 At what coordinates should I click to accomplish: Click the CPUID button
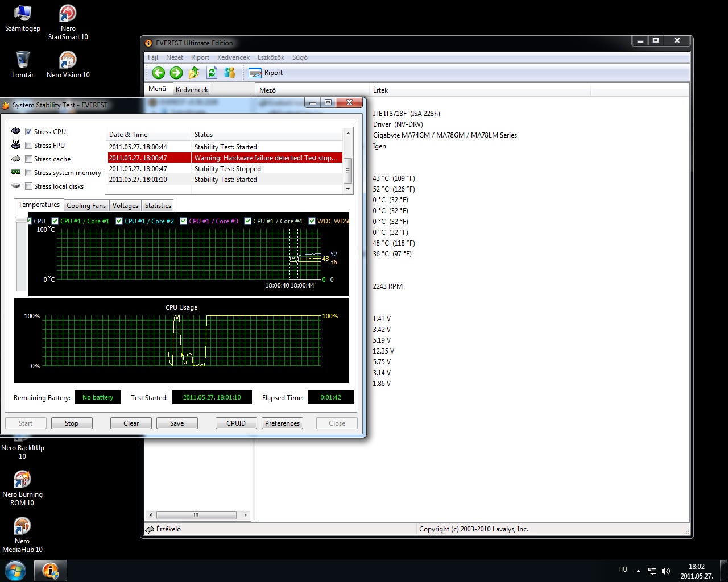236,423
